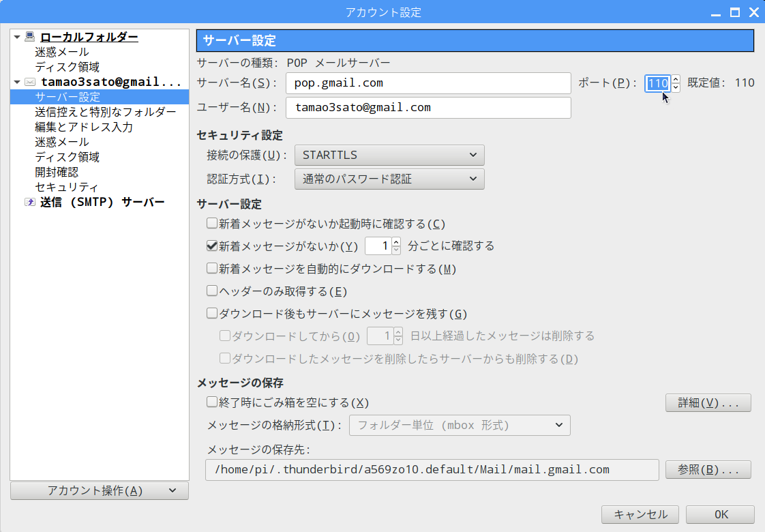Image resolution: width=765 pixels, height=532 pixels.
Task: Click the ポート number field
Action: coord(658,83)
